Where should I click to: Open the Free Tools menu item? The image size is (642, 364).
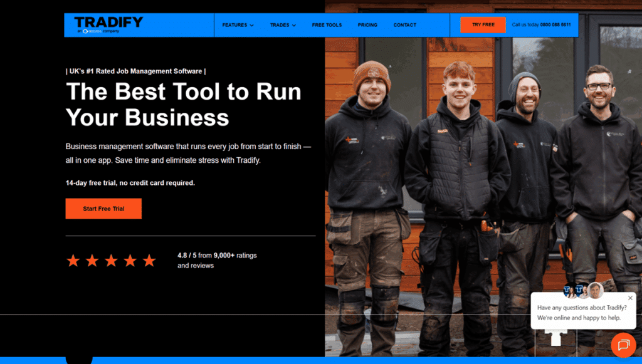pyautogui.click(x=327, y=25)
